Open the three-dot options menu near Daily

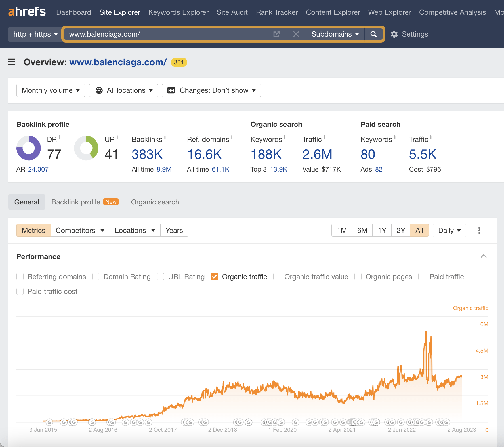(x=479, y=230)
